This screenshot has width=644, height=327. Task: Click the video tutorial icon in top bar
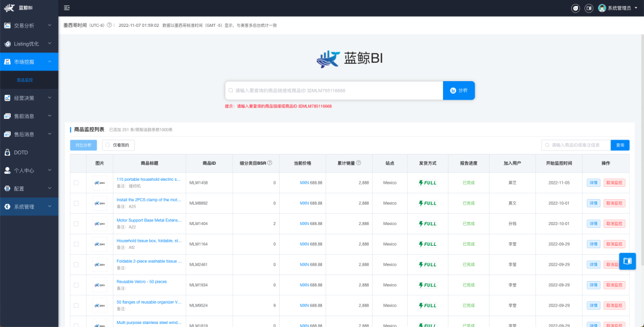click(589, 8)
